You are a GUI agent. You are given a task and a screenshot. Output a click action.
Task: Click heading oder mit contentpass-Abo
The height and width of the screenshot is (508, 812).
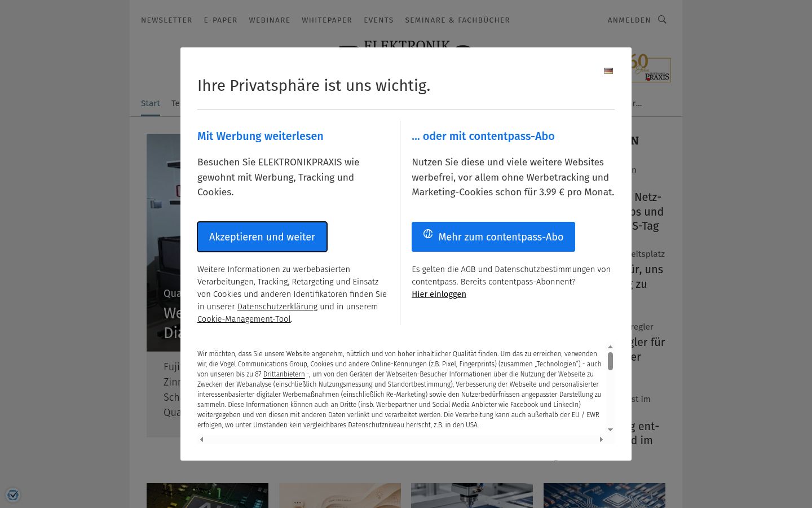click(483, 136)
